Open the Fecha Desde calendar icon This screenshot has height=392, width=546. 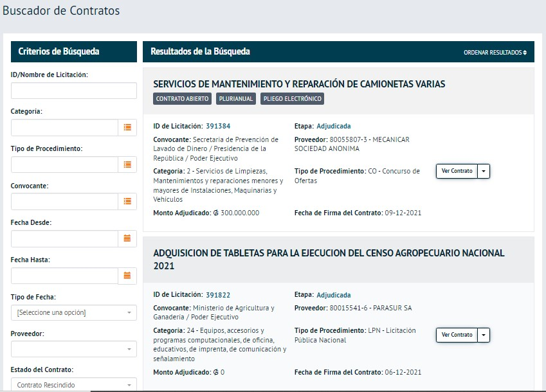click(127, 239)
